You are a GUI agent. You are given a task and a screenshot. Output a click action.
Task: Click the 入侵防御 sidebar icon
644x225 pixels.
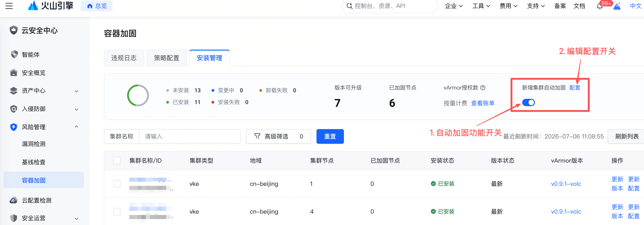(14, 109)
